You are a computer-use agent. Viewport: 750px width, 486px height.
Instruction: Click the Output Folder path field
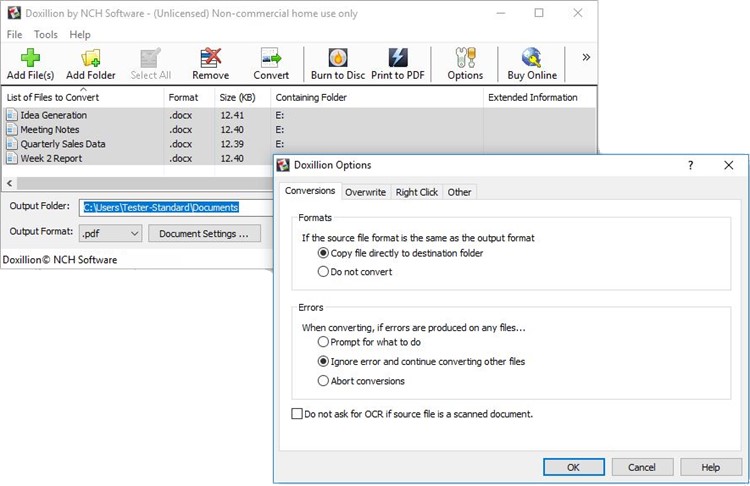tap(176, 207)
